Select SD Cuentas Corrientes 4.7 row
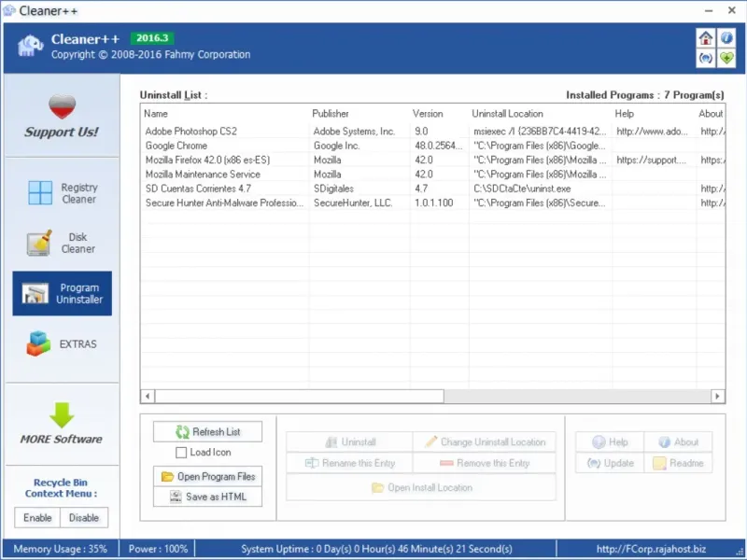The image size is (747, 560). (433, 189)
